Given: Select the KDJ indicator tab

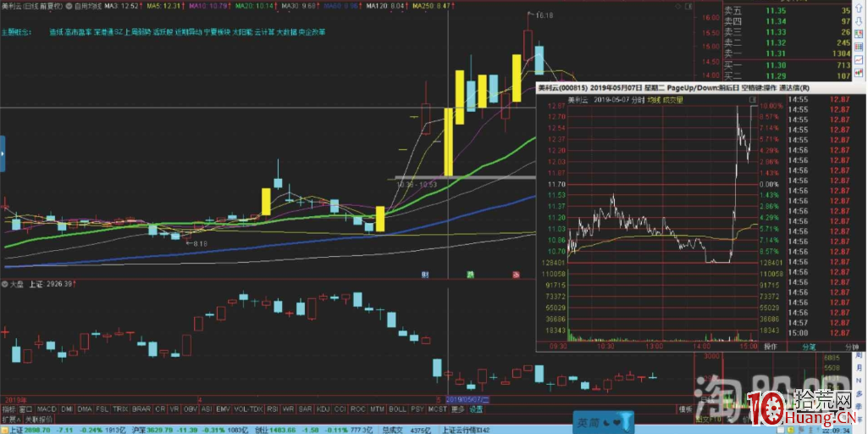Looking at the screenshot, I should [323, 409].
